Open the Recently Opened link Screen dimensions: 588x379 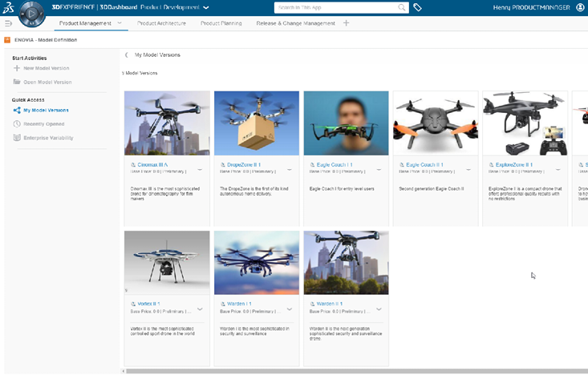tap(44, 124)
